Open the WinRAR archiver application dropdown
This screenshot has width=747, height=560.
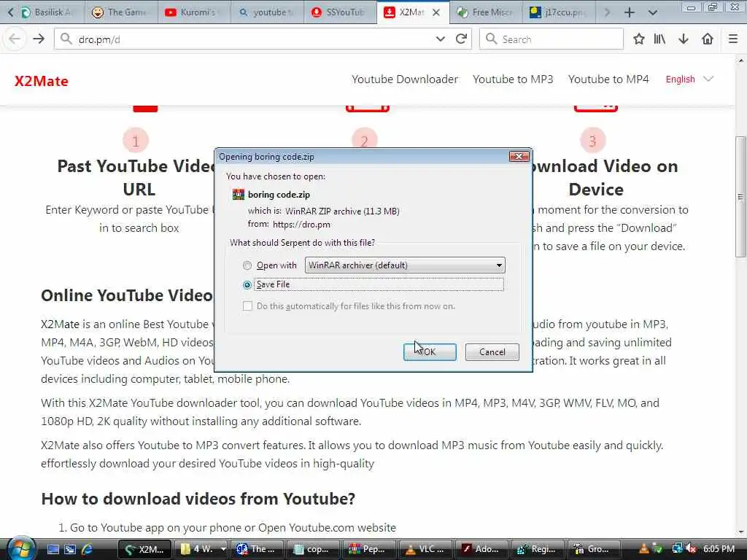click(x=404, y=265)
